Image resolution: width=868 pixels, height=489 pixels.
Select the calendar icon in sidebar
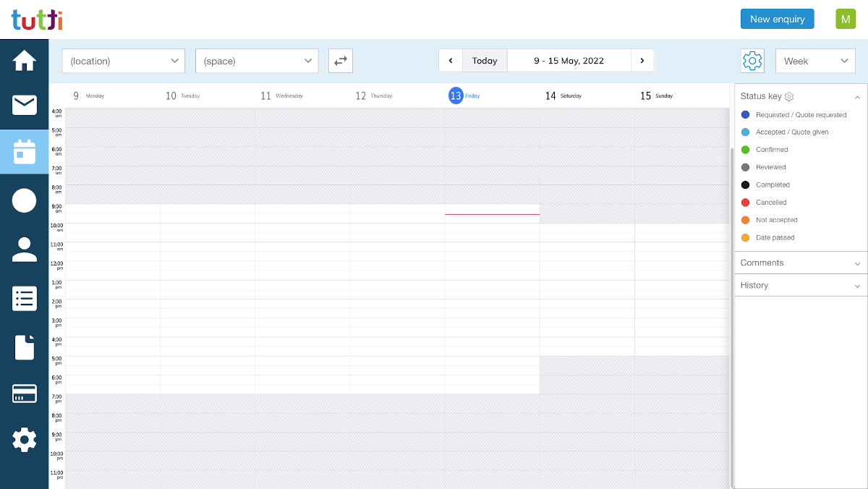click(x=24, y=152)
